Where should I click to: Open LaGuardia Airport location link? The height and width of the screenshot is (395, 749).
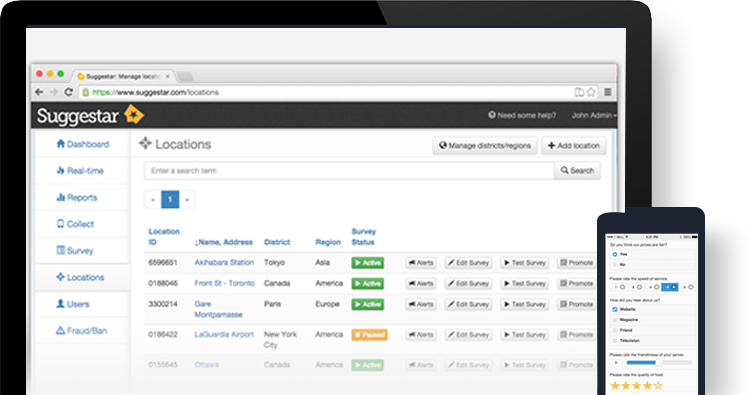point(224,334)
